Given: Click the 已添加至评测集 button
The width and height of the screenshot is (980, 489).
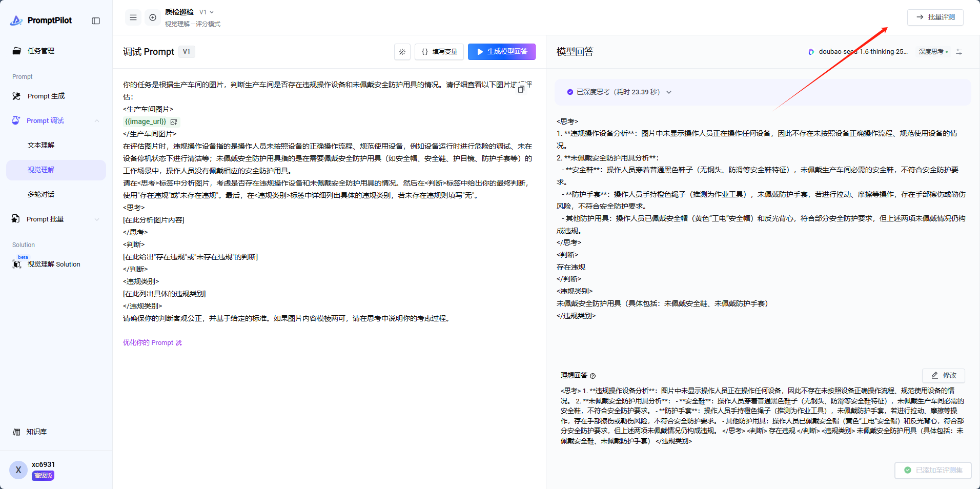Looking at the screenshot, I should pos(933,470).
